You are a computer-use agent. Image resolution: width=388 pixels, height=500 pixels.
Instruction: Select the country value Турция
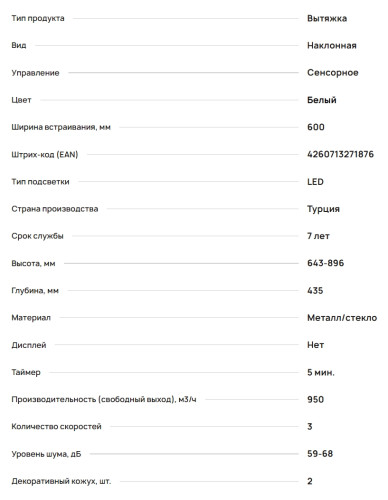point(323,209)
